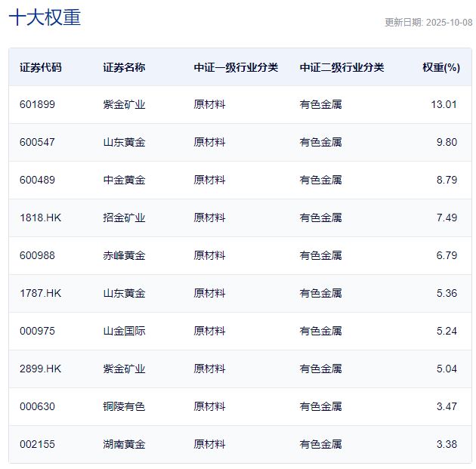Select security code 000630
The image size is (476, 469).
pos(37,406)
